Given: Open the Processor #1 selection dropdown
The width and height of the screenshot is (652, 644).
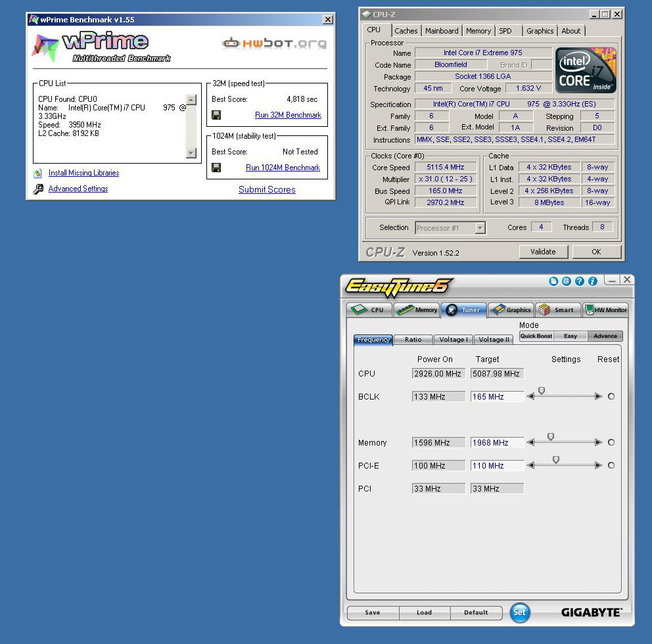Looking at the screenshot, I should (x=480, y=228).
